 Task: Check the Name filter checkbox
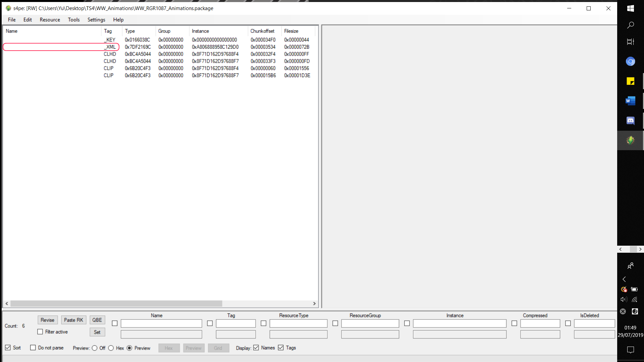point(115,323)
